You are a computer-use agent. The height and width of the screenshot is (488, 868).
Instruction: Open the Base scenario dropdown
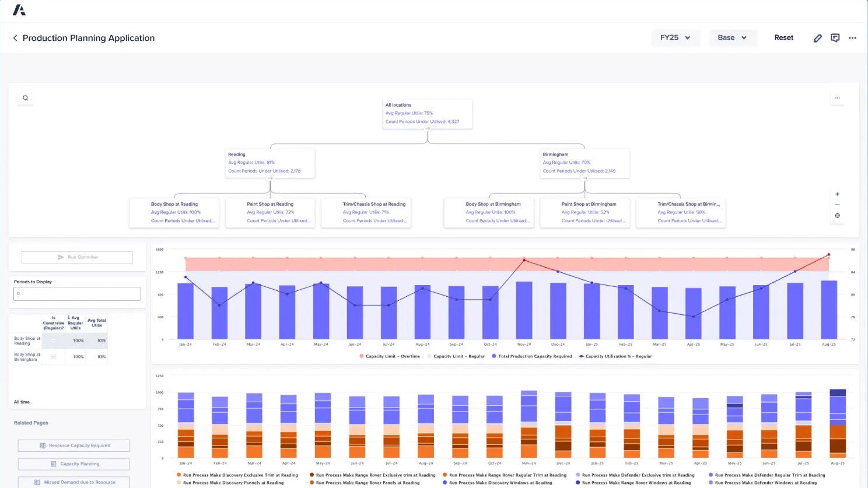pos(733,37)
